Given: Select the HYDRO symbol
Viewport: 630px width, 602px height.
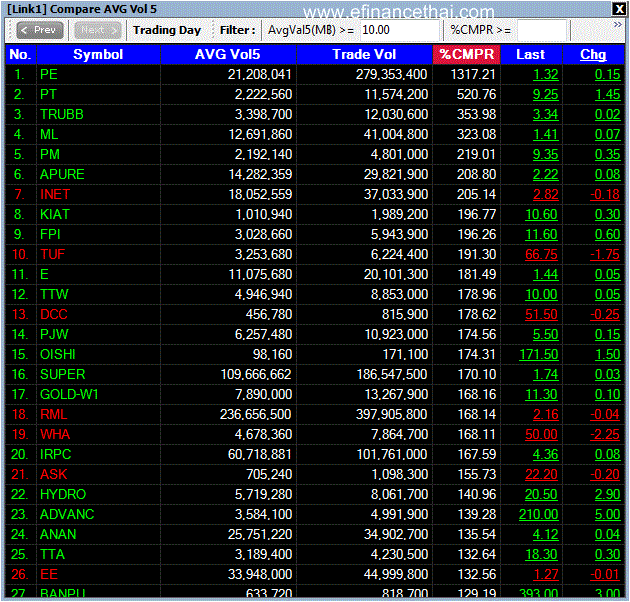Looking at the screenshot, I should tap(63, 494).
